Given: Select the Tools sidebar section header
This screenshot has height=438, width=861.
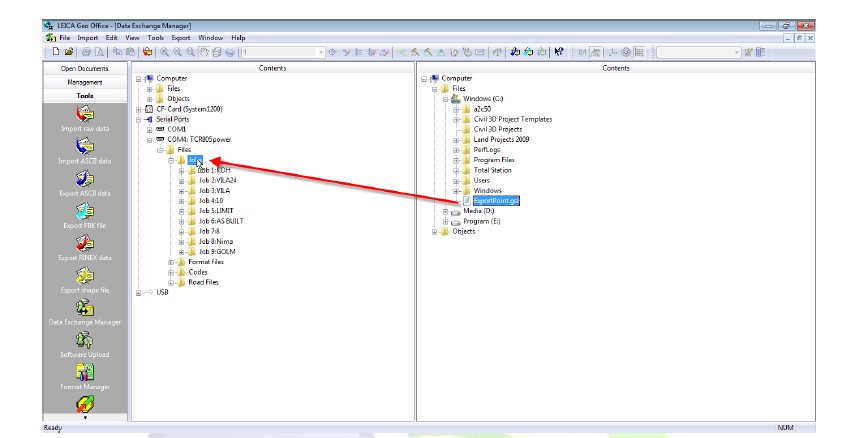Looking at the screenshot, I should pyautogui.click(x=85, y=96).
